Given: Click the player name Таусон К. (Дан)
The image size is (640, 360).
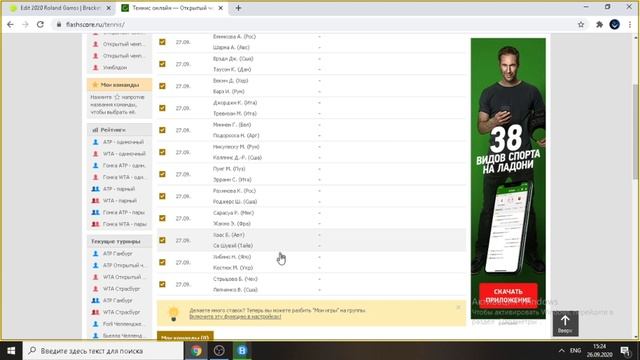Looking at the screenshot, I should coord(232,69).
